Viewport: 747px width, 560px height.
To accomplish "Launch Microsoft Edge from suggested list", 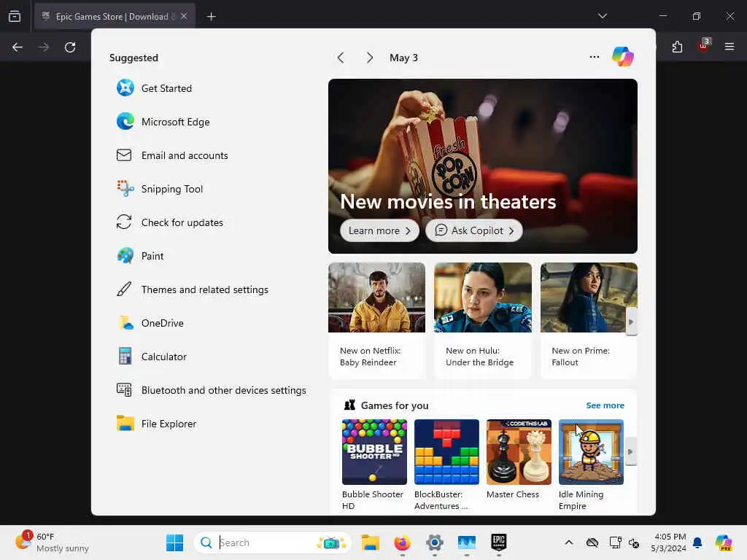I will point(163,122).
